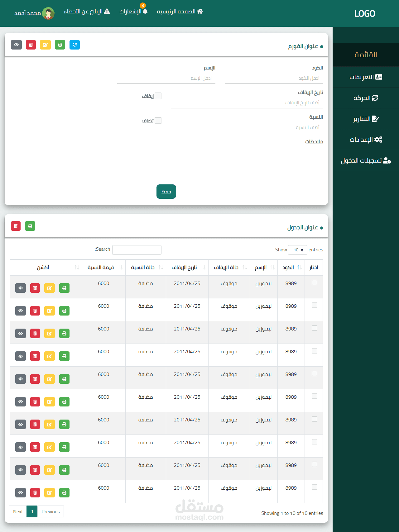Delete the first table row

coord(35,288)
